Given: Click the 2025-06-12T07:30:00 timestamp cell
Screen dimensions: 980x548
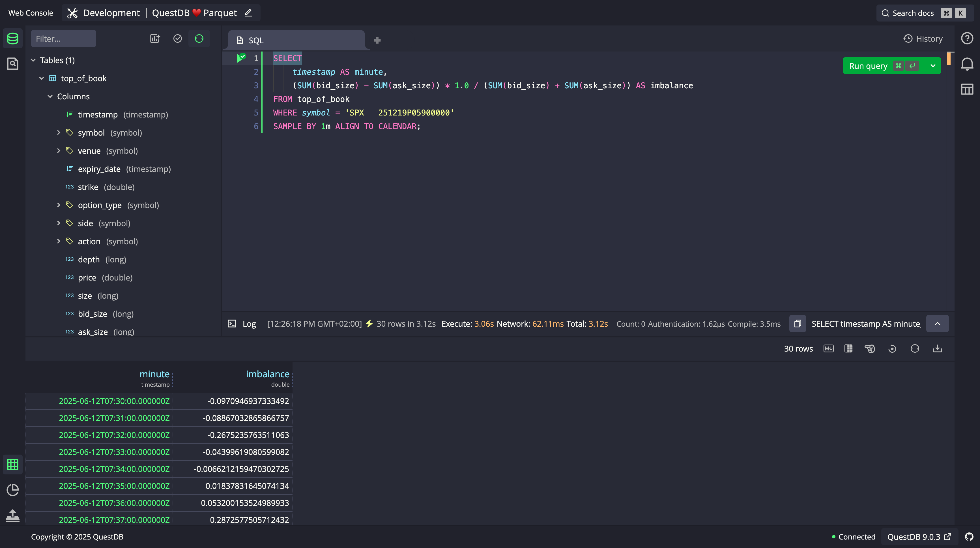Looking at the screenshot, I should 99,401.
